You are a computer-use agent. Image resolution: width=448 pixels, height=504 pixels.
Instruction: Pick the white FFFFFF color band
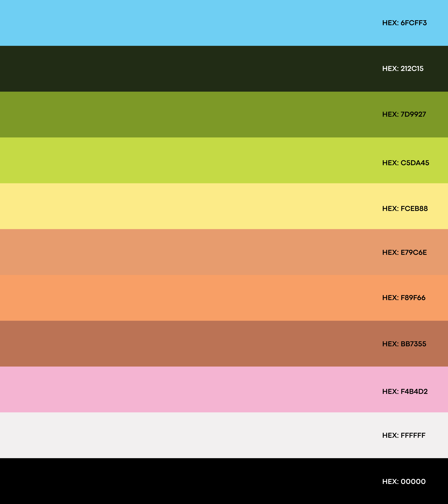tap(187, 435)
